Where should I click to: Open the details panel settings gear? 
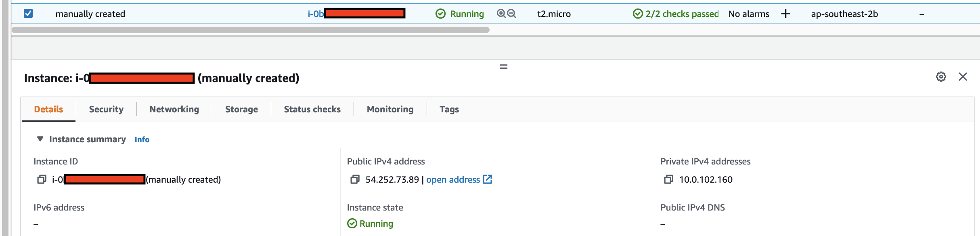point(941,77)
